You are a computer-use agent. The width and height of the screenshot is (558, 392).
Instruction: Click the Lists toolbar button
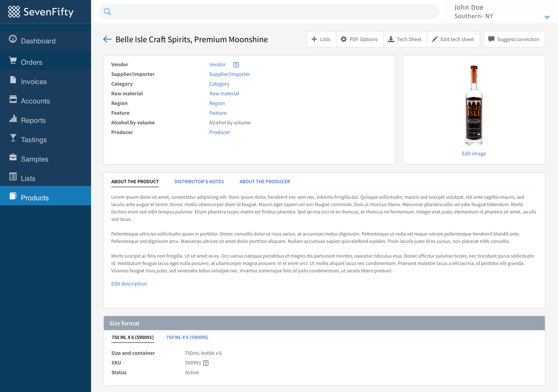(x=321, y=39)
